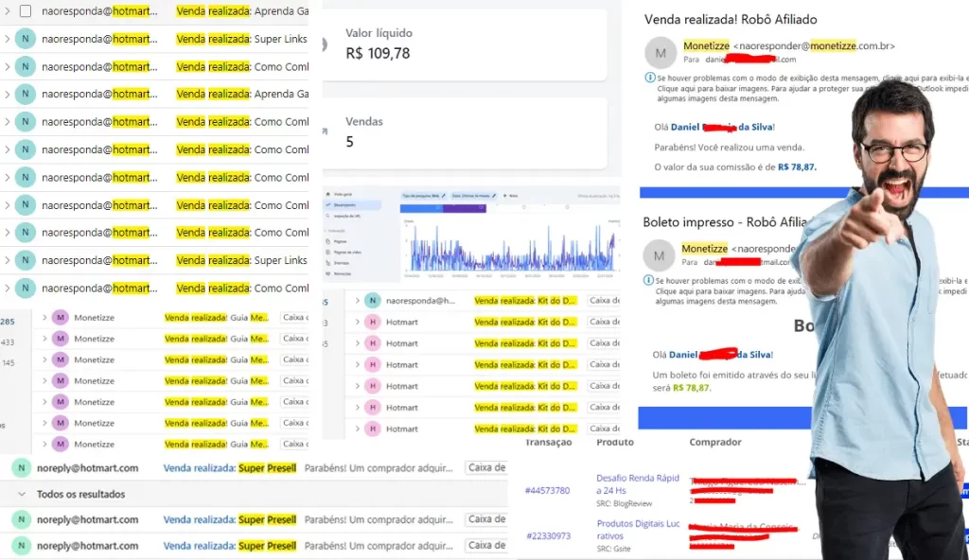Click the M avatar in the Boleto impresso header
The height and width of the screenshot is (560, 969).
tap(660, 255)
